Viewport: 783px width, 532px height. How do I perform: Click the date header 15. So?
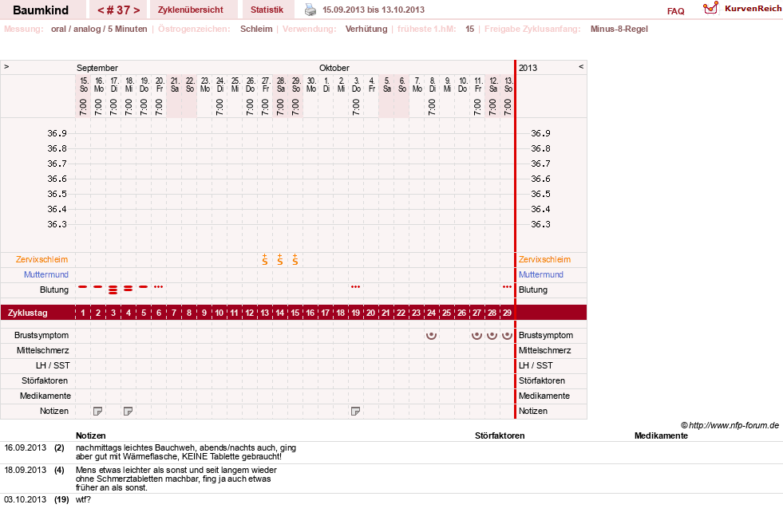click(x=84, y=85)
